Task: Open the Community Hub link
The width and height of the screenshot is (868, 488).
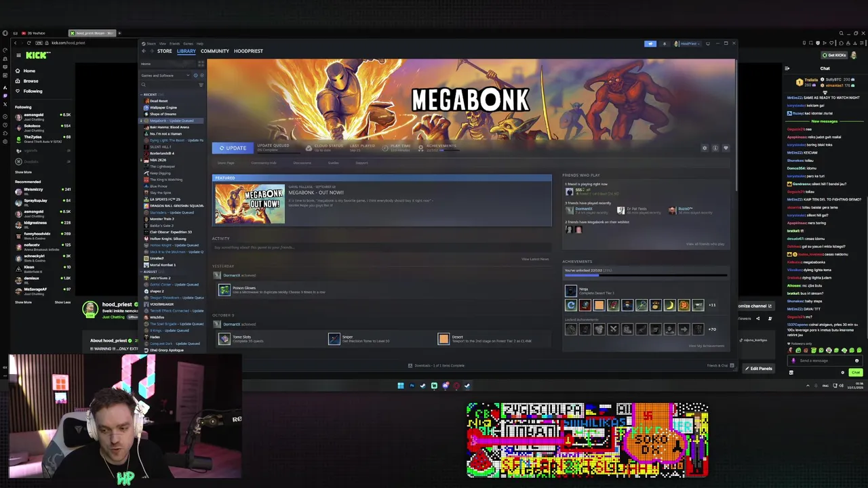Action: coord(264,163)
